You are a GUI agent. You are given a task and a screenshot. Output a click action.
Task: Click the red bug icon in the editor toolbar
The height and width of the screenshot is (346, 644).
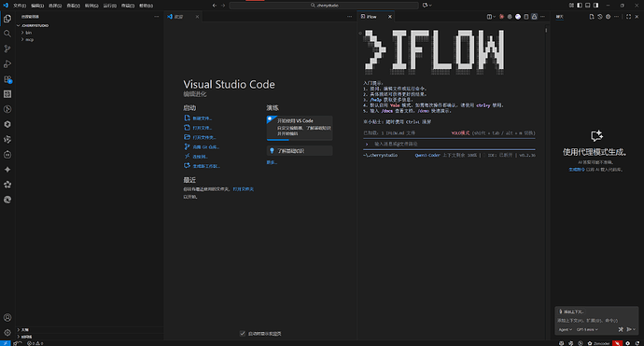pyautogui.click(x=501, y=17)
